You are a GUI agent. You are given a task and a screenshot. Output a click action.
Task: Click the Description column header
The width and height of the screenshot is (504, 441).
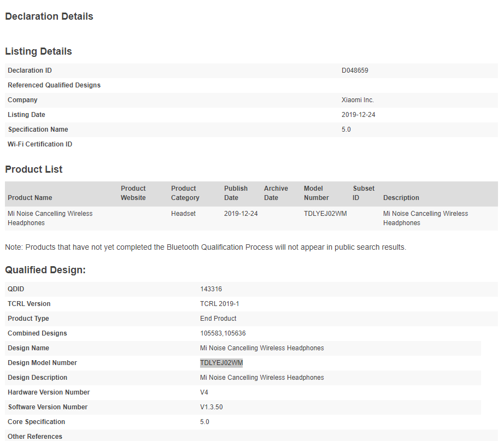click(x=401, y=198)
